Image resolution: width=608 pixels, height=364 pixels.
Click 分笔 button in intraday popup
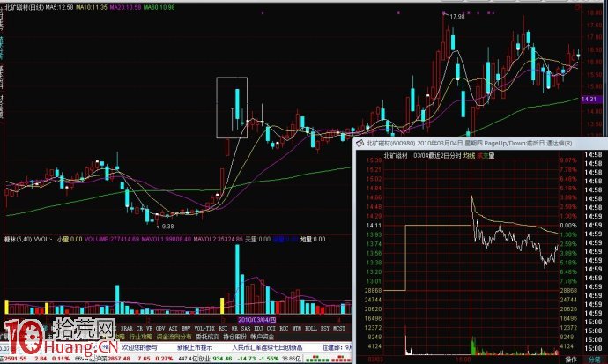pyautogui.click(x=595, y=360)
